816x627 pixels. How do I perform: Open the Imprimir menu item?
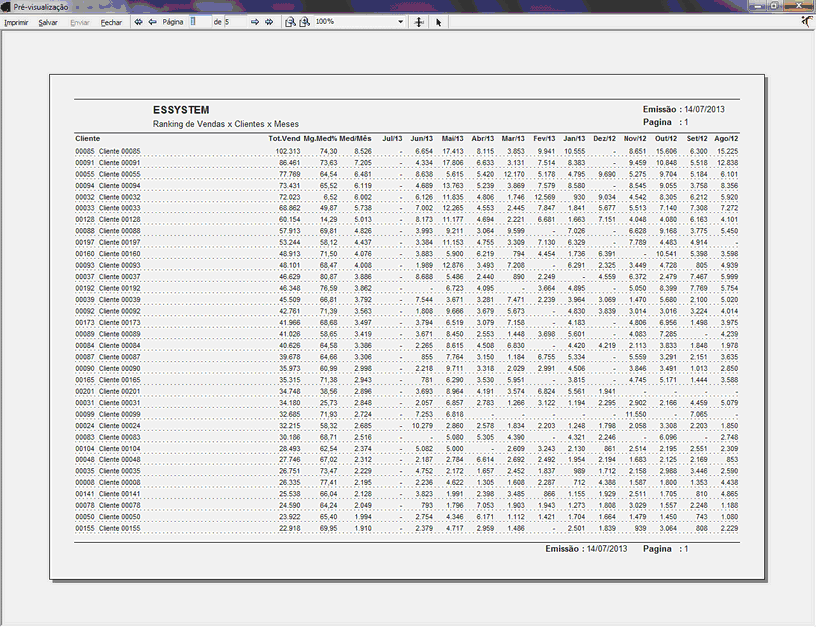[16, 21]
